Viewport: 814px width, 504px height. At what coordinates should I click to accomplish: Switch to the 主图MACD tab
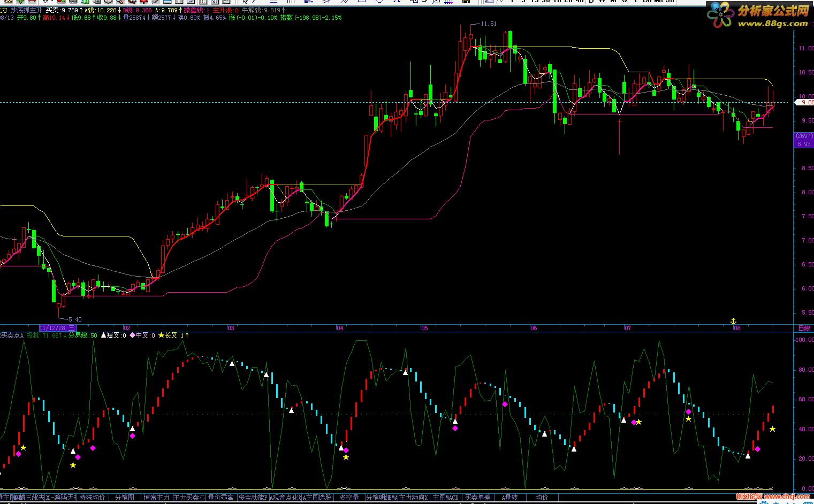445,498
